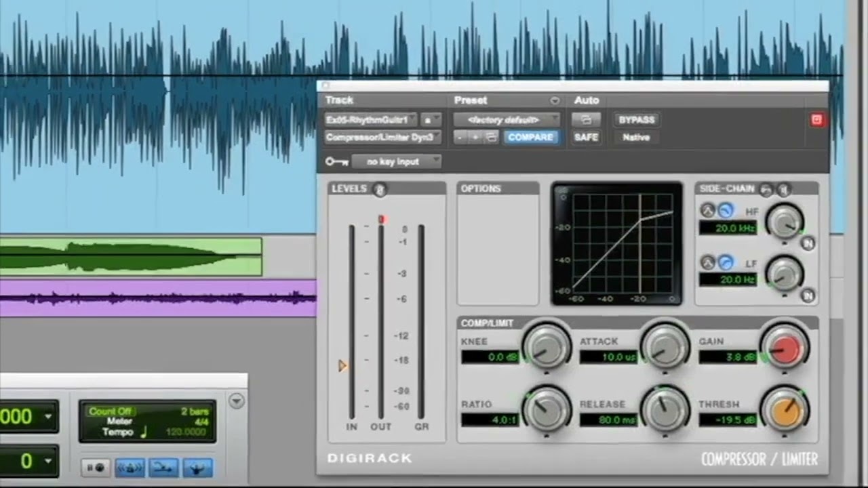Click the previous preset minus button
This screenshot has width=868, height=488.
(x=460, y=138)
